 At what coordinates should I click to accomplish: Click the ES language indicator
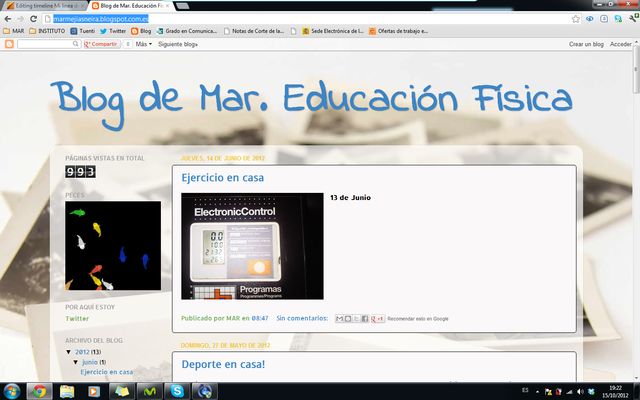(x=525, y=391)
